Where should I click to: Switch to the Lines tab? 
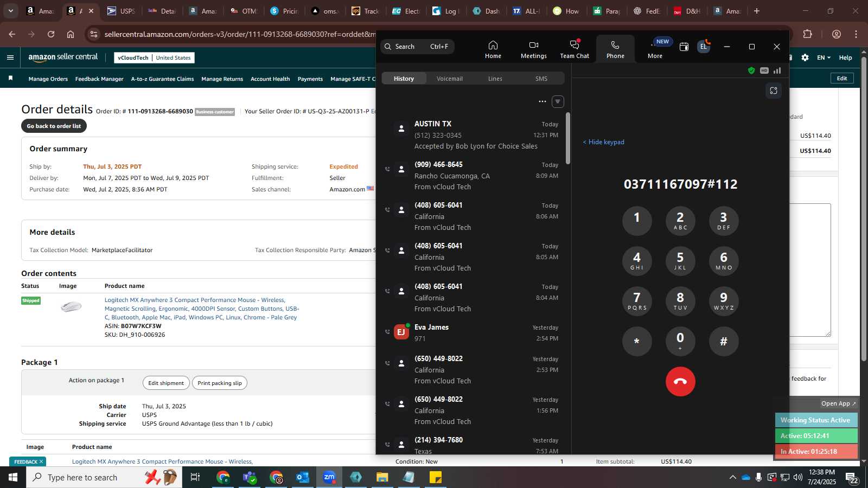(495, 79)
